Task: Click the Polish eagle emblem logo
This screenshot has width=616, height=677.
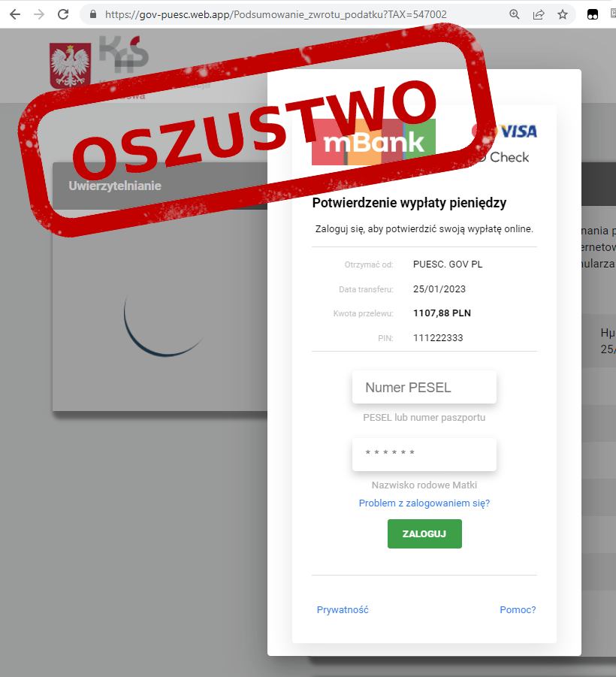Action: [70, 65]
